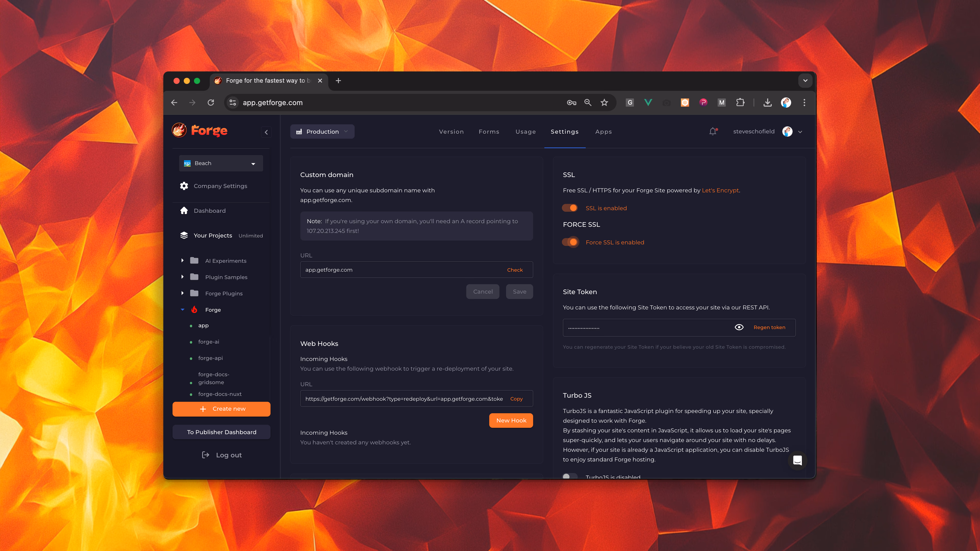Open the forge-ai site
This screenshot has height=551, width=980.
tap(209, 342)
